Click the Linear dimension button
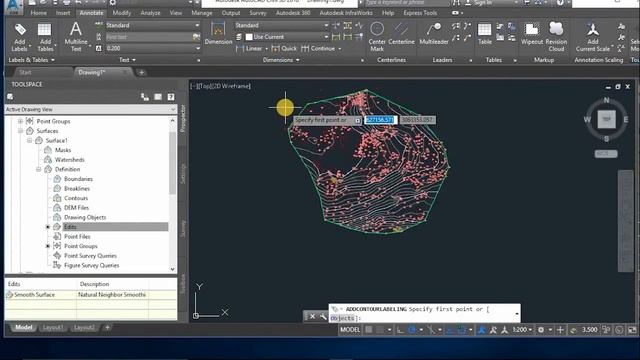This screenshot has height=360, width=640. 249,49
